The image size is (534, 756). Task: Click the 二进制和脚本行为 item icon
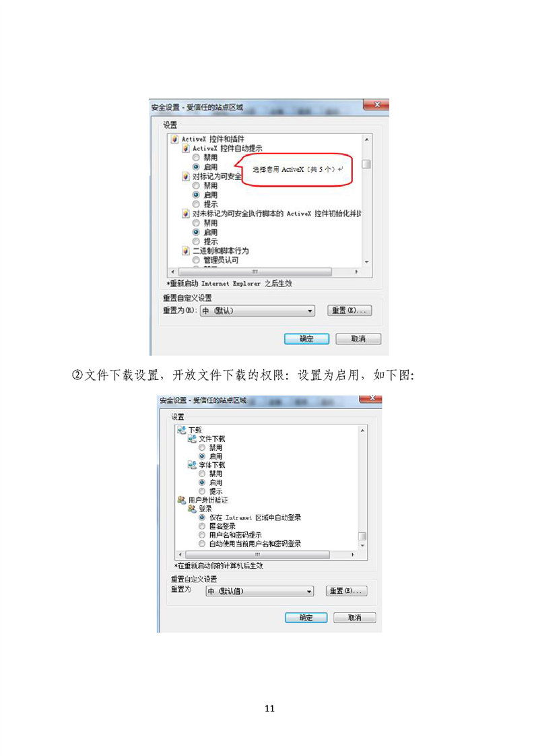click(186, 251)
